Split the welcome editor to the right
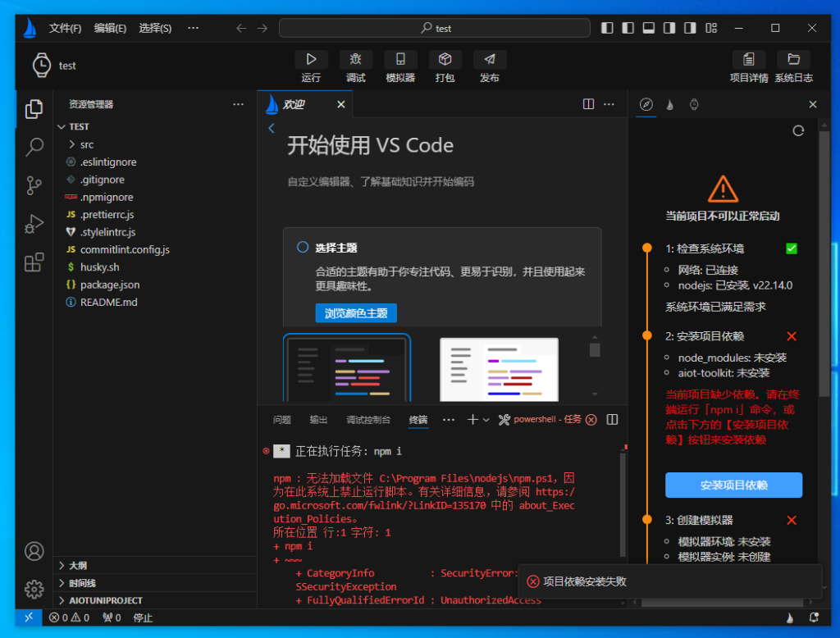Viewport: 840px width, 638px height. [x=588, y=104]
